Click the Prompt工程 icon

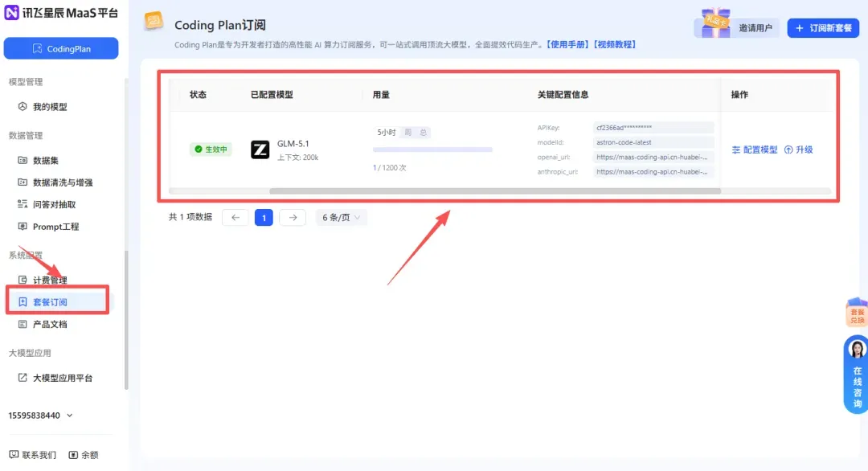click(23, 227)
